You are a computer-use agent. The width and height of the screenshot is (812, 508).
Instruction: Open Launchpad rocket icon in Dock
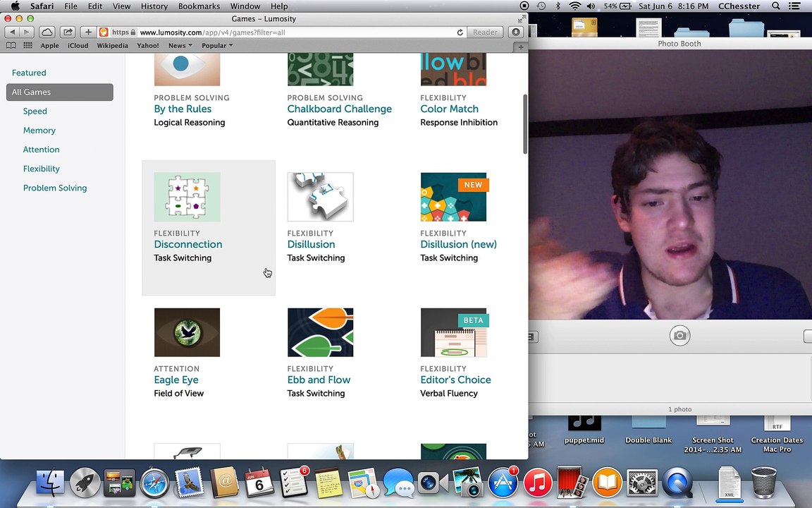pos(85,483)
